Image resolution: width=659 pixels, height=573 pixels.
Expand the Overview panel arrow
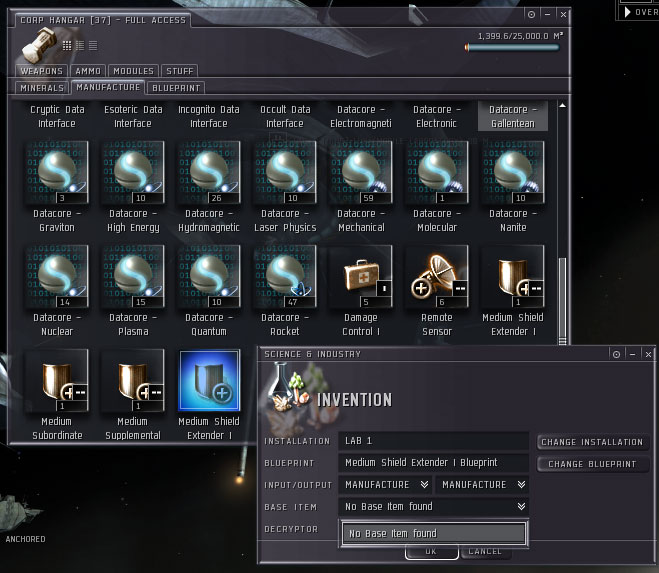(x=627, y=12)
